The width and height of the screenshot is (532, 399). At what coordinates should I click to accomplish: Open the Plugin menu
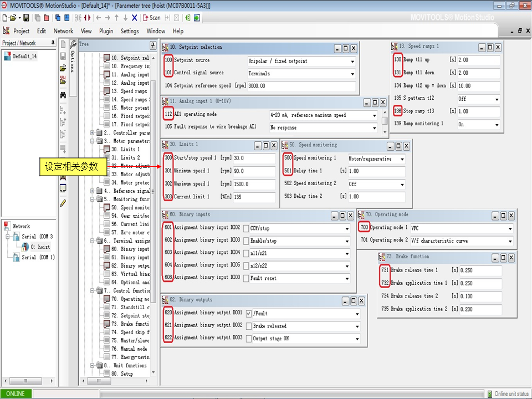pos(106,31)
